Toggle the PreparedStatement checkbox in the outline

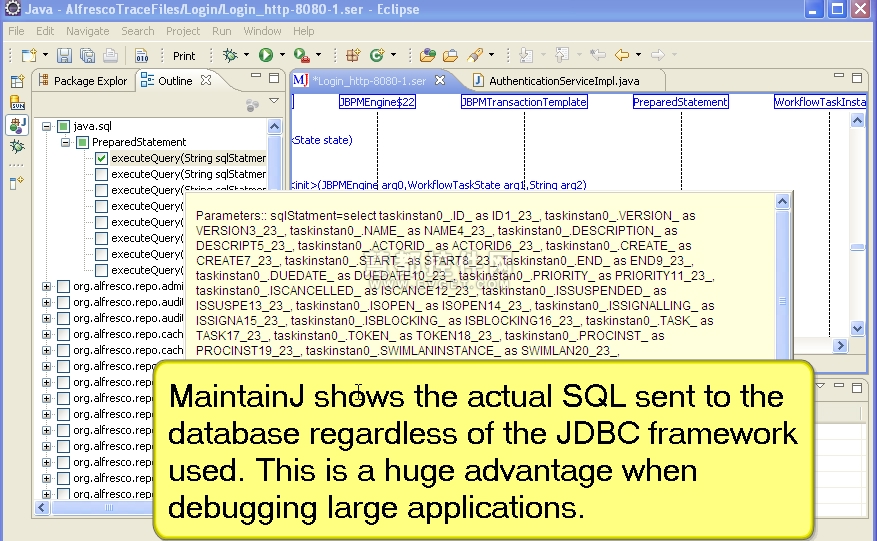tap(83, 142)
